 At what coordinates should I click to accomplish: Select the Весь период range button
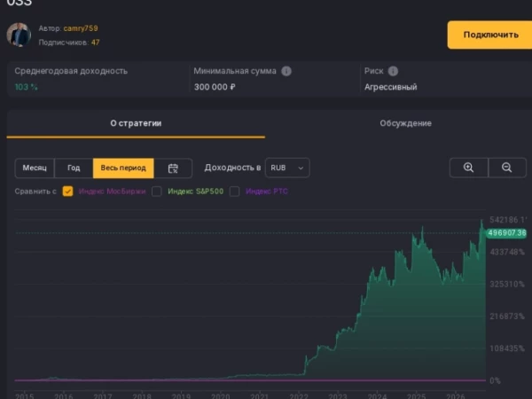(x=123, y=168)
